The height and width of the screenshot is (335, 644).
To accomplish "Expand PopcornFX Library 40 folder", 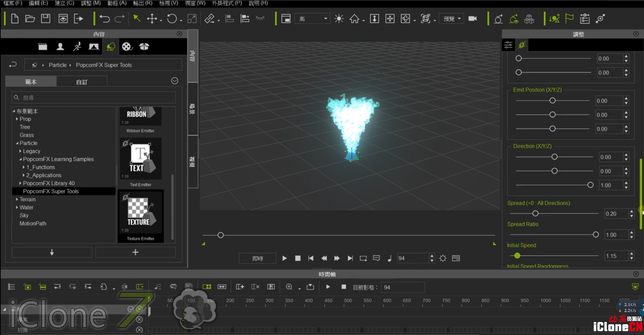I will pyautogui.click(x=20, y=183).
